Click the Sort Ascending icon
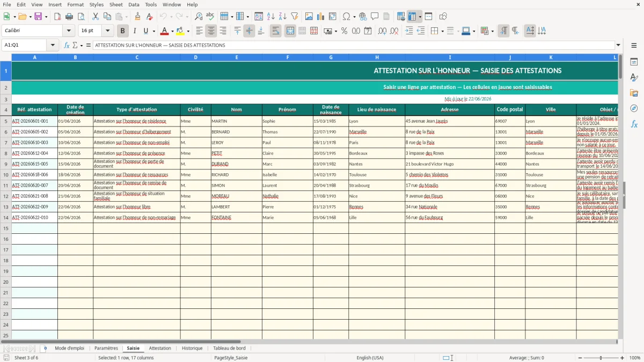This screenshot has height=362, width=644. [x=271, y=17]
